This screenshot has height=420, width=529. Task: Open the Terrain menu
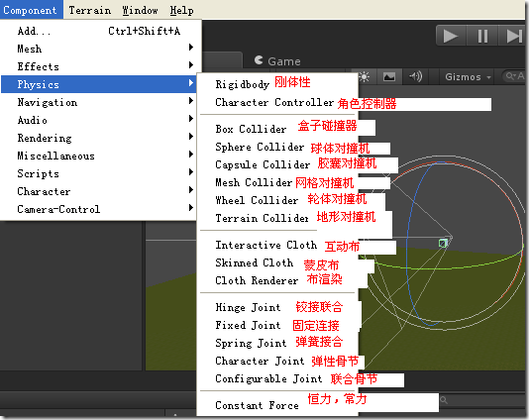point(90,10)
